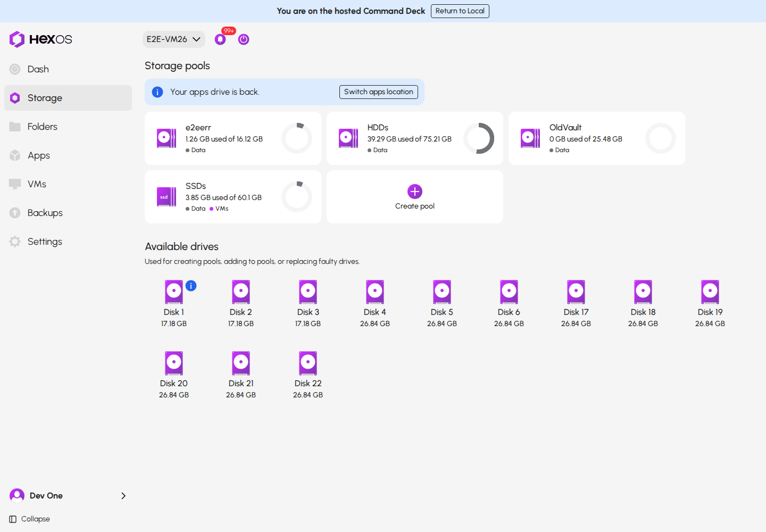The image size is (766, 532).
Task: Click the plus icon to create pool
Action: (415, 192)
